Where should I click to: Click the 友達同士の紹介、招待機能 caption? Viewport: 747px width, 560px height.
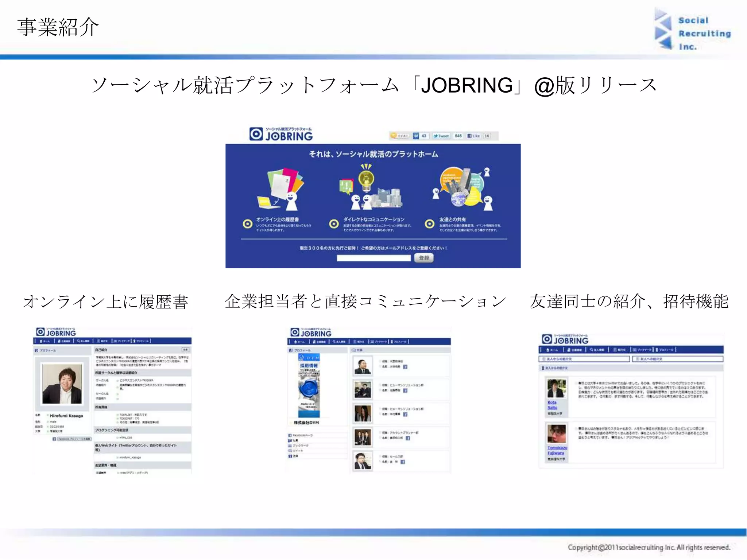[x=629, y=302]
